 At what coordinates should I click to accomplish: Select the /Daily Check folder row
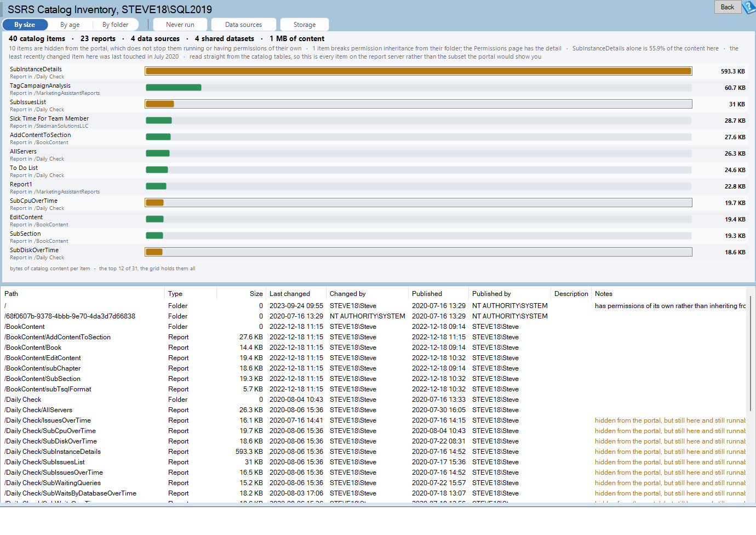tap(374, 400)
